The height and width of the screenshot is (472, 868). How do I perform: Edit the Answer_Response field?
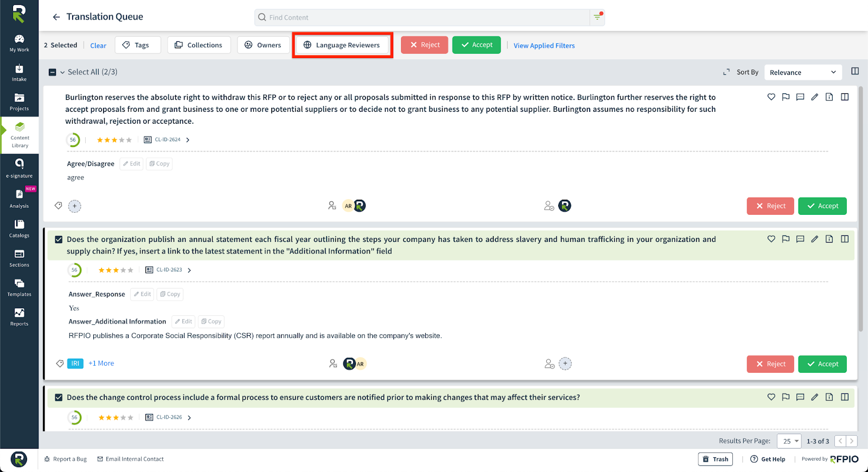point(142,294)
